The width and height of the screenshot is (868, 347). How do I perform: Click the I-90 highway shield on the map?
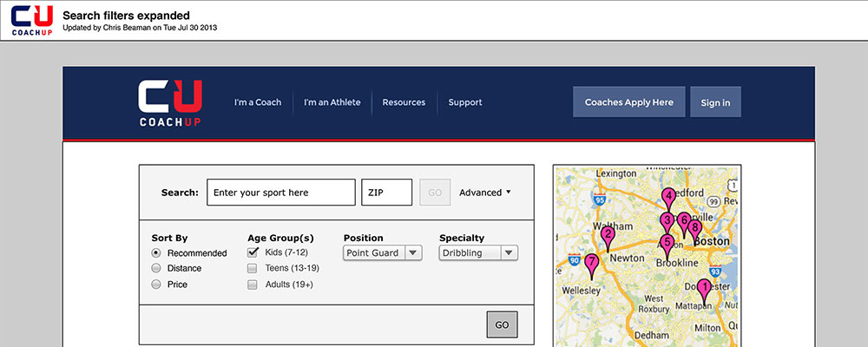[574, 259]
